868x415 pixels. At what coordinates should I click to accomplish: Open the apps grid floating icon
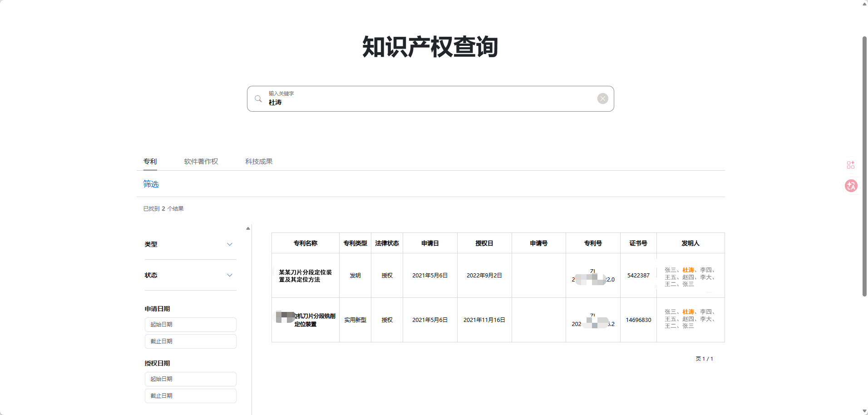point(851,165)
